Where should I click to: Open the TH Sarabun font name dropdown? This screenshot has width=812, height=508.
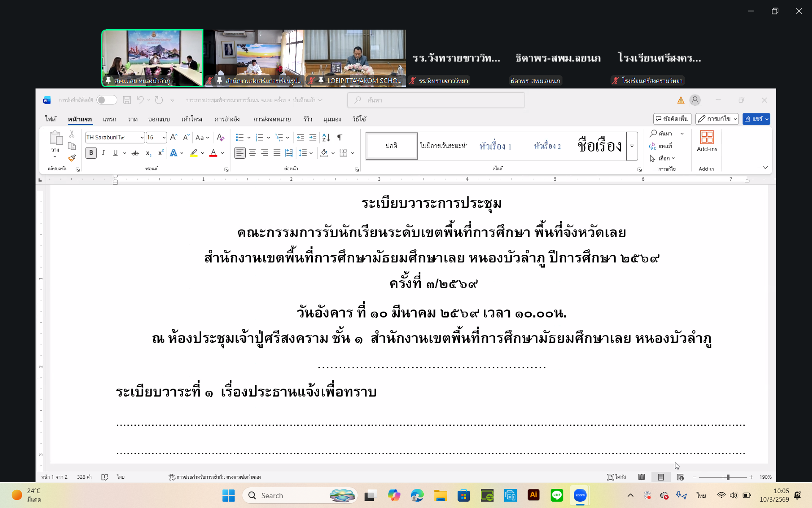tap(142, 137)
